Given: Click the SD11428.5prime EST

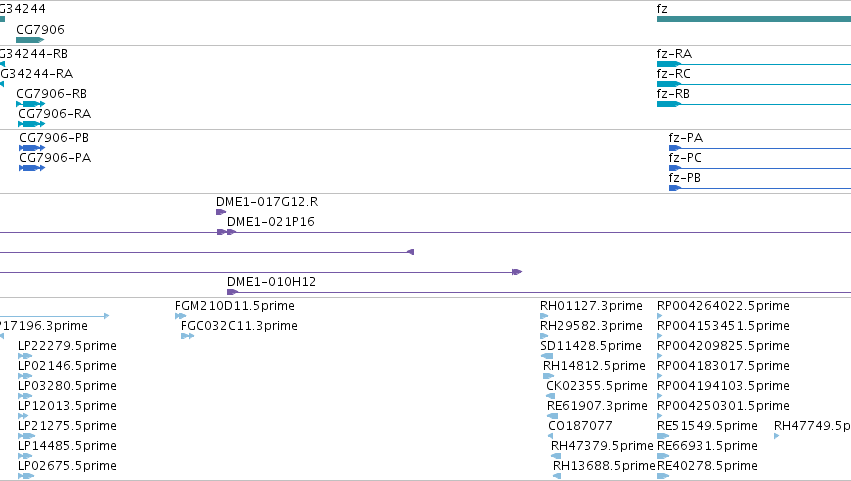Looking at the screenshot, I should (x=547, y=356).
